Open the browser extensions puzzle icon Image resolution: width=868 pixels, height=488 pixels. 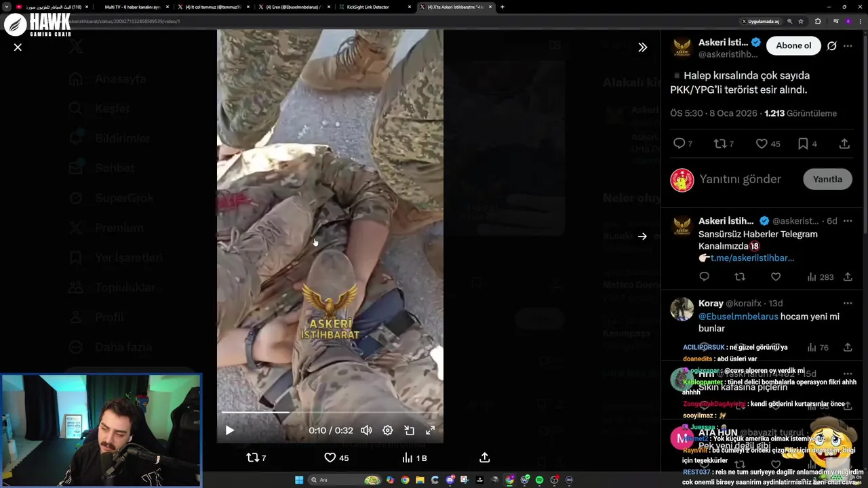click(818, 21)
